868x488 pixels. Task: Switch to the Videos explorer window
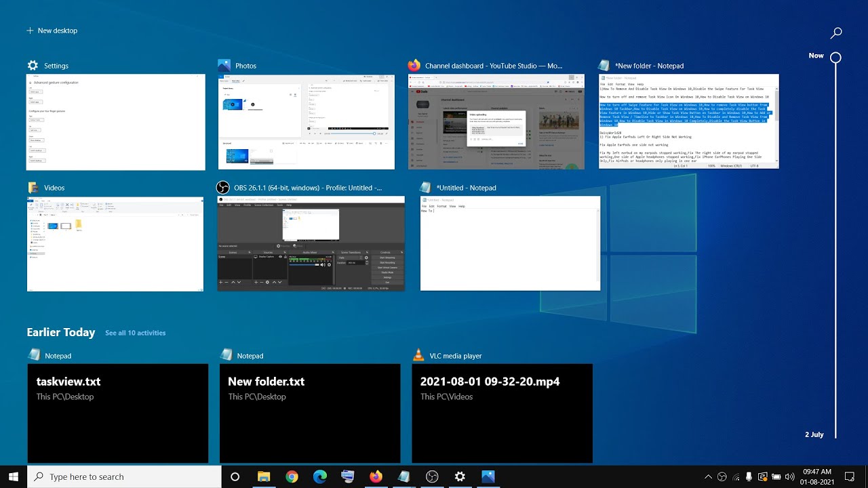(115, 244)
